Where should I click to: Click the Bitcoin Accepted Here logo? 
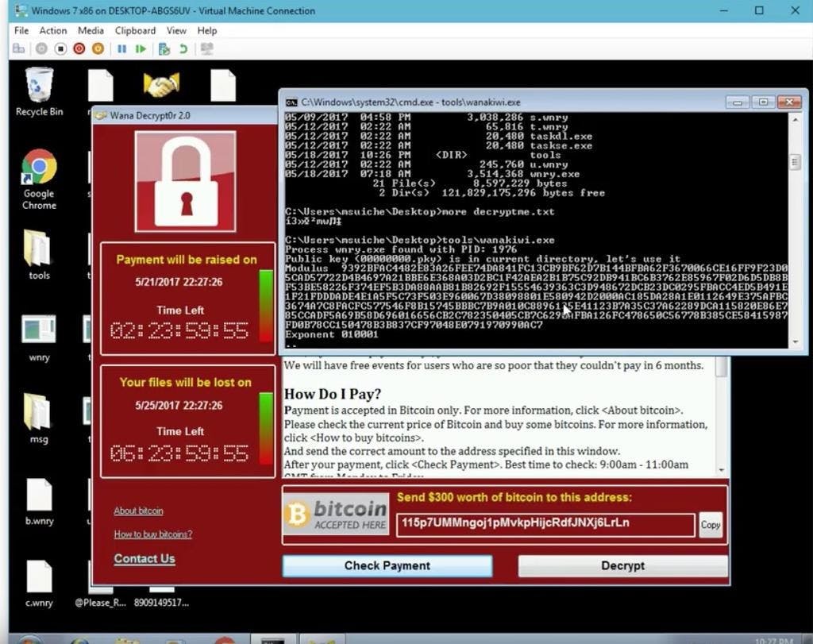click(336, 515)
